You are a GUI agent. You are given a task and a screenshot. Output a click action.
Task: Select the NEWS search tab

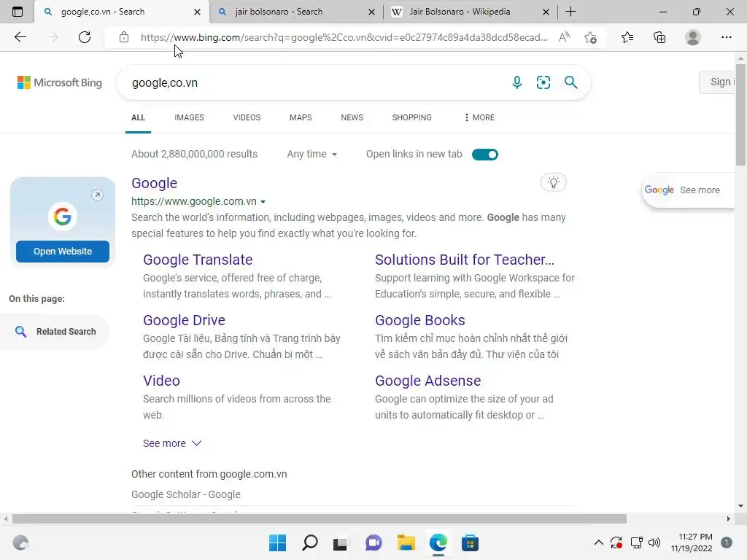pyautogui.click(x=352, y=117)
